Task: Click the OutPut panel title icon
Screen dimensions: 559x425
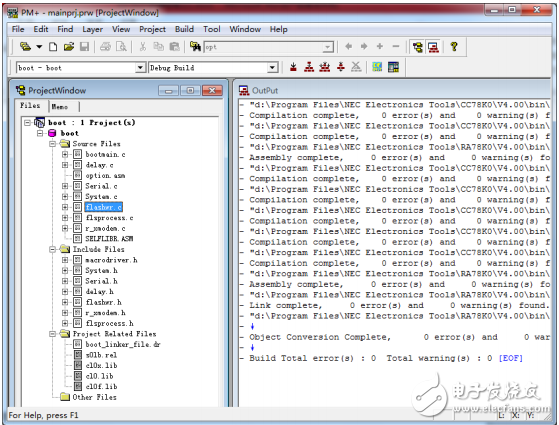Action: [244, 91]
